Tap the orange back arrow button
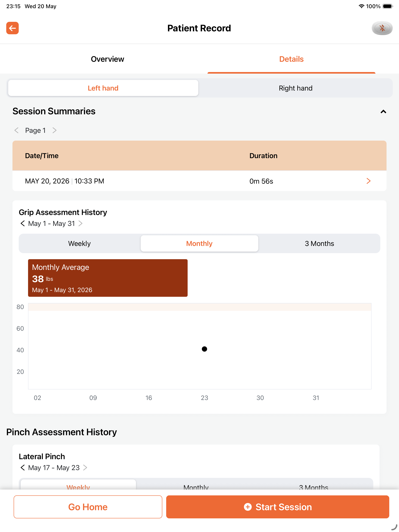This screenshot has height=532, width=399. tap(12, 28)
